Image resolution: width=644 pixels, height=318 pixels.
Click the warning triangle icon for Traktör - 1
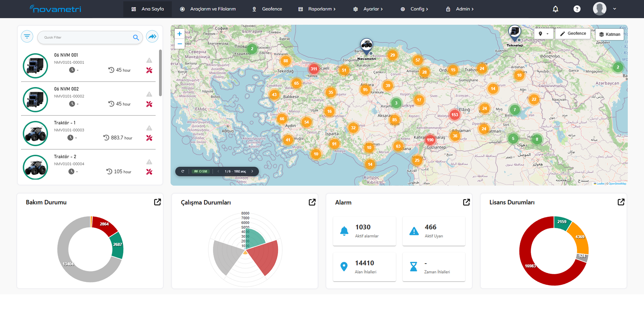[149, 128]
